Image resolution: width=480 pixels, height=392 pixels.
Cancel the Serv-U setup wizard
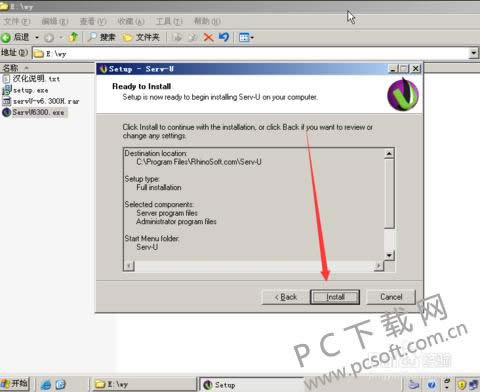391,297
